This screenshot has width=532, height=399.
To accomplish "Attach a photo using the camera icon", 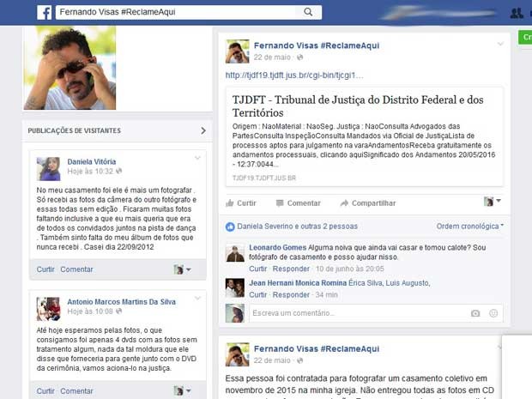I will (x=475, y=313).
